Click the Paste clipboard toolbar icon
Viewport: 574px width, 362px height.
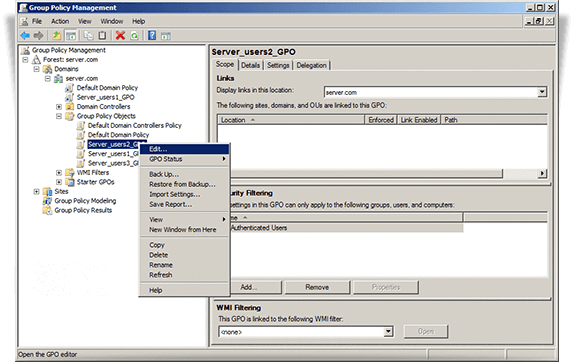pyautogui.click(x=102, y=36)
